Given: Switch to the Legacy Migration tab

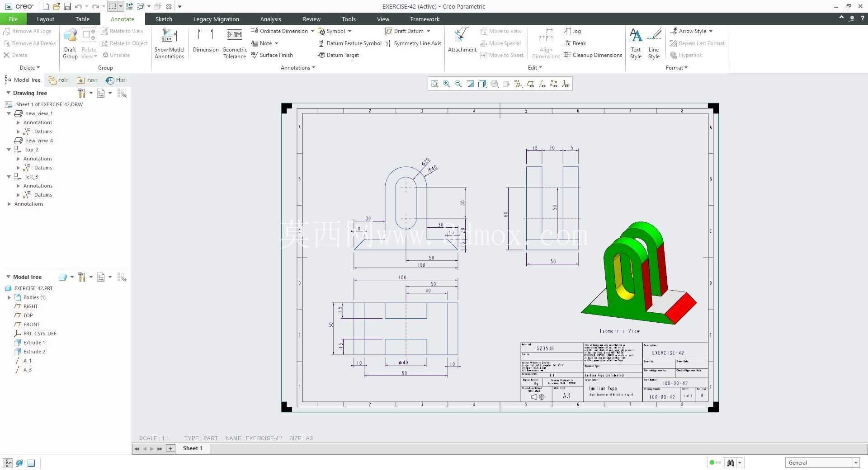Looking at the screenshot, I should pyautogui.click(x=216, y=19).
